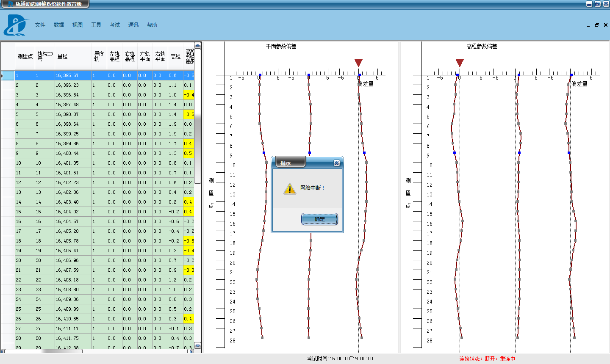Click the warning icon in the 提示 dialog
This screenshot has height=364, width=610.
pyautogui.click(x=290, y=189)
